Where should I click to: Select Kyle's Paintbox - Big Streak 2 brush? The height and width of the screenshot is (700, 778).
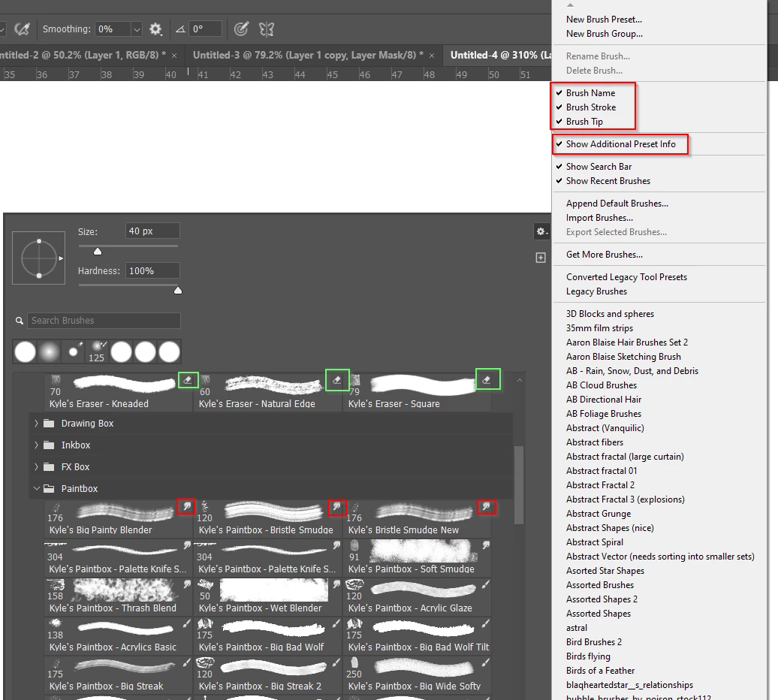[267, 675]
